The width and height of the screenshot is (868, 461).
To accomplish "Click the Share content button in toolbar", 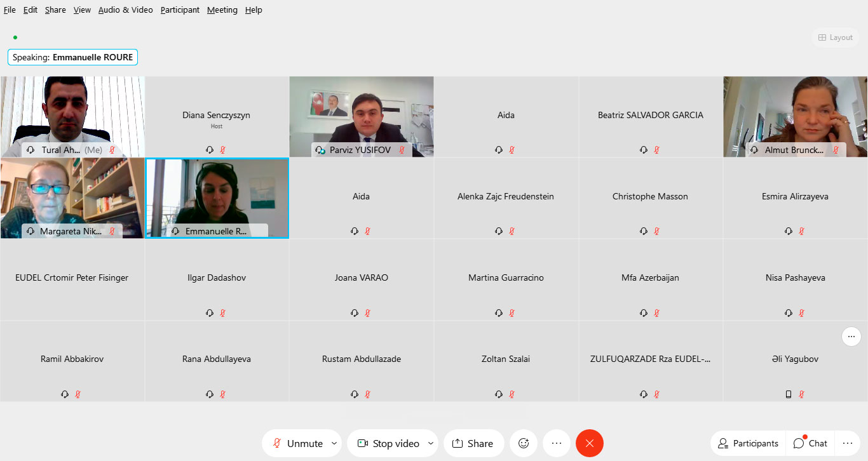I will coord(473,443).
